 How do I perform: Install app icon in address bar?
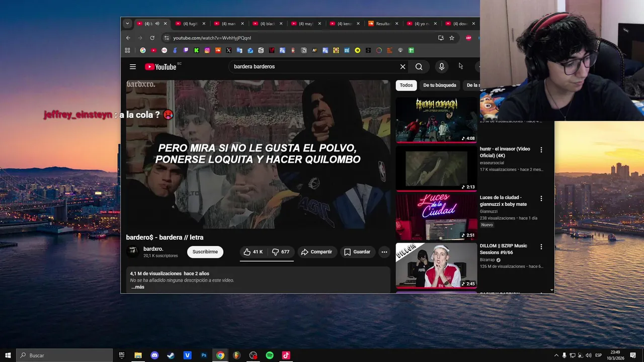tap(441, 38)
